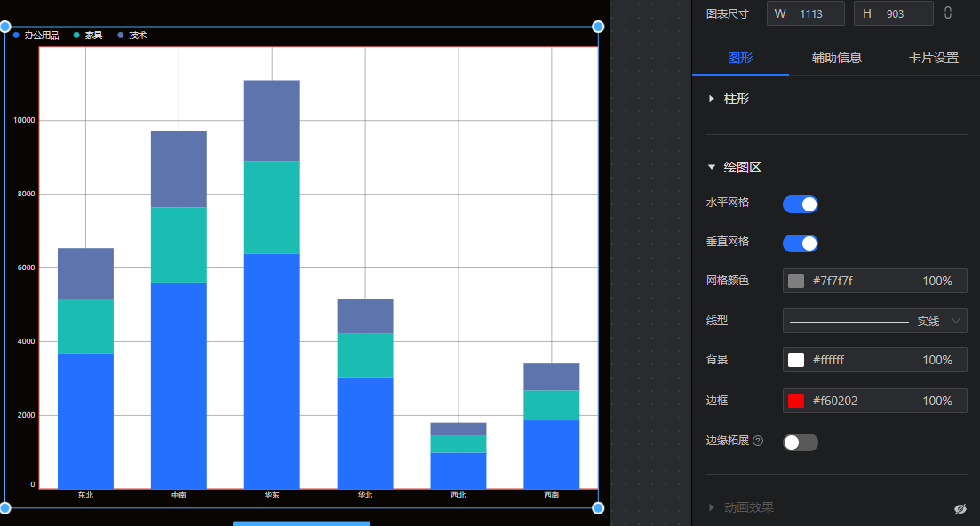The image size is (980, 526).
Task: Enable the 边缘拓展 toggle
Action: (x=800, y=442)
